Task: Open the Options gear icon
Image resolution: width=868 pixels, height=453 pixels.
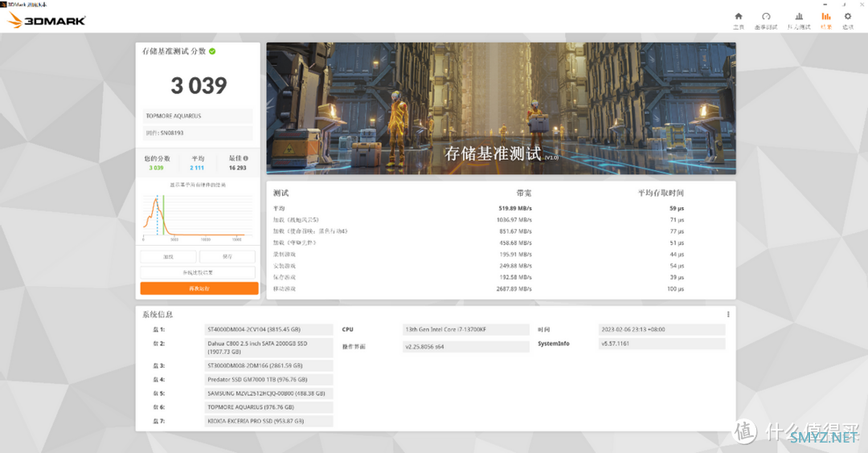Action: 848,17
